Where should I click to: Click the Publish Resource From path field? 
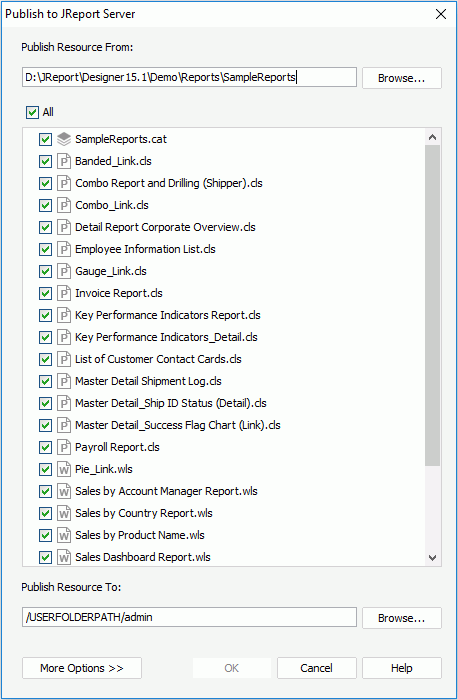coord(189,77)
